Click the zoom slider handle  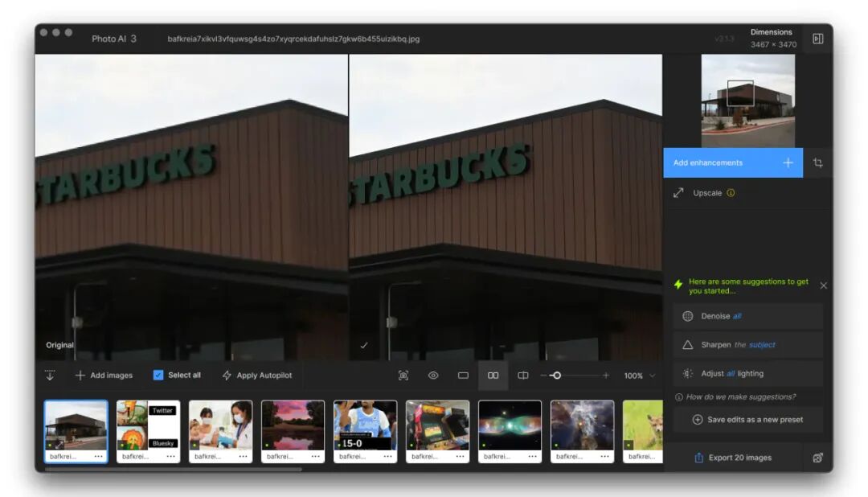556,376
